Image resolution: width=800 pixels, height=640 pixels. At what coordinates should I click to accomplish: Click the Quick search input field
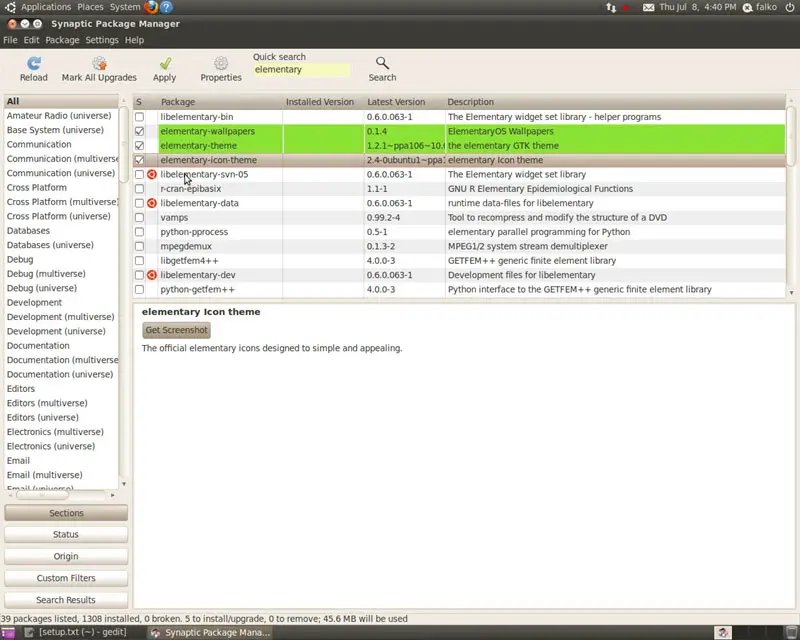[x=302, y=70]
